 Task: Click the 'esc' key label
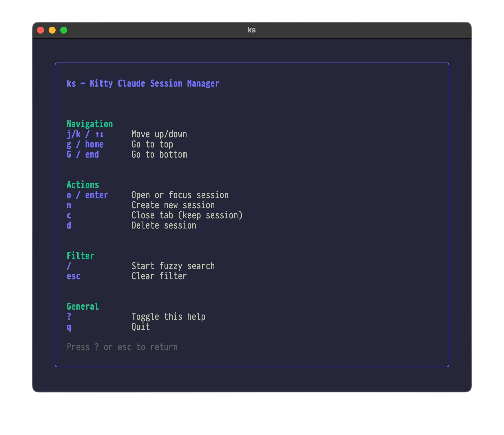click(x=74, y=276)
